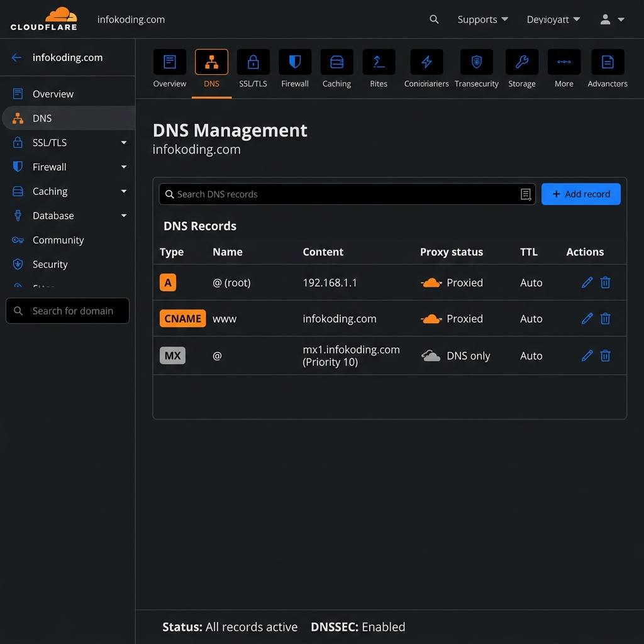Click the Proxy status column header
This screenshot has height=644, width=644.
(x=452, y=252)
